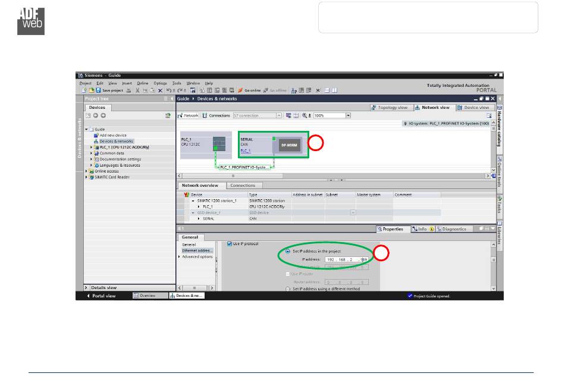Click the split editor vertically icon
The width and height of the screenshot is (565, 392).
coord(334,90)
